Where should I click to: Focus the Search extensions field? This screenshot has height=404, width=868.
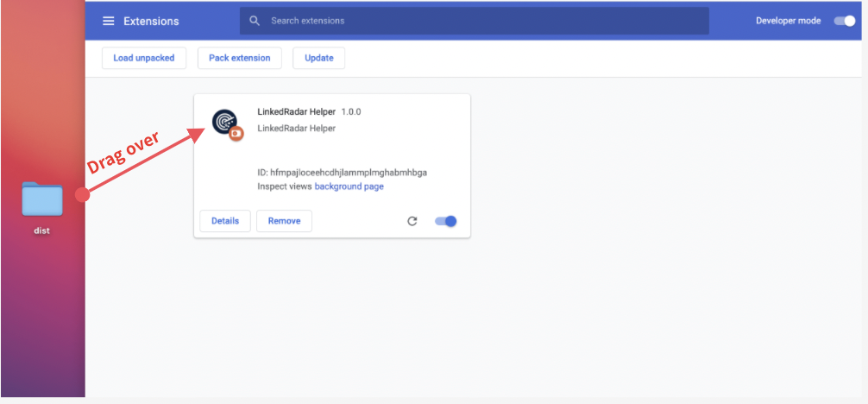(483, 21)
